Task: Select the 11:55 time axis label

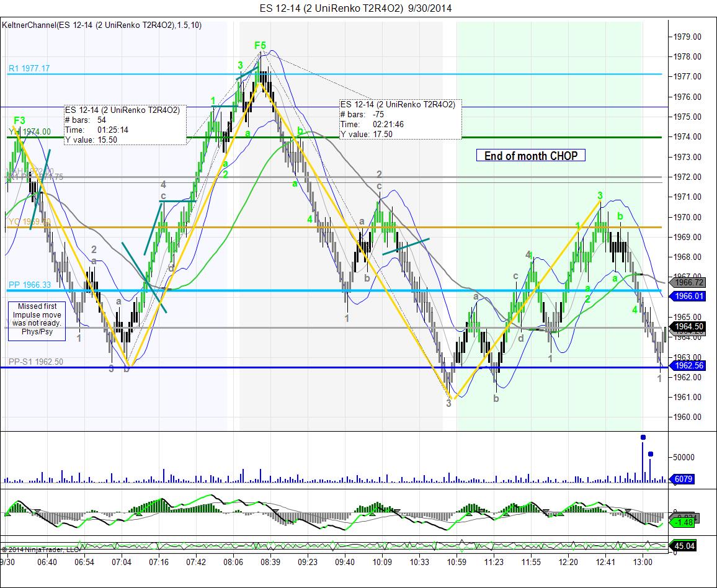Action: [531, 562]
